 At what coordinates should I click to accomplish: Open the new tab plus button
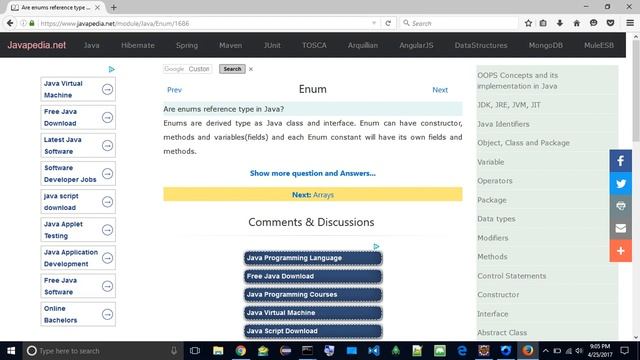click(114, 7)
